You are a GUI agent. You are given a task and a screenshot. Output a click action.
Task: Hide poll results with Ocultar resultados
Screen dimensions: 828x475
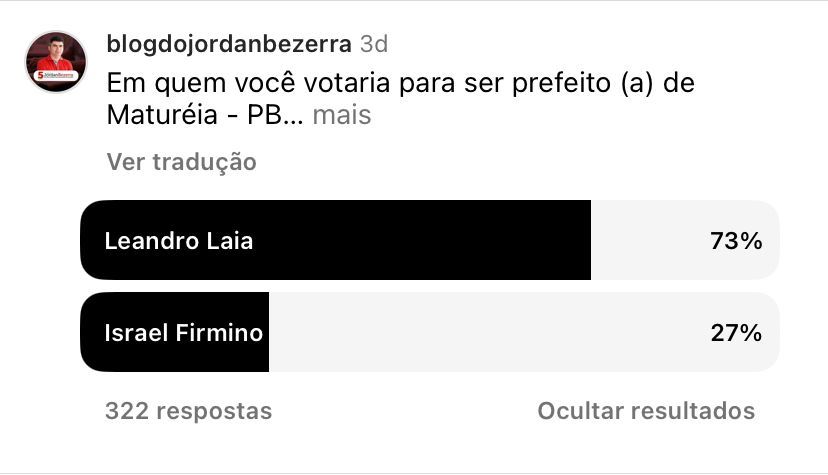tap(646, 411)
